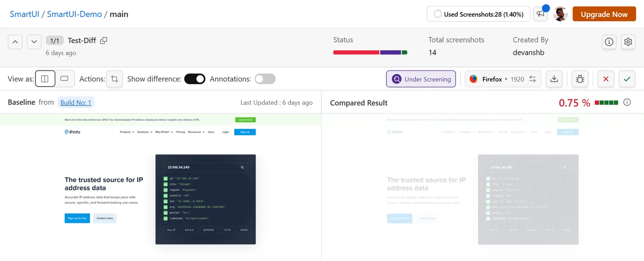
Task: Click the baseline screenshot image
Action: pyautogui.click(x=160, y=187)
